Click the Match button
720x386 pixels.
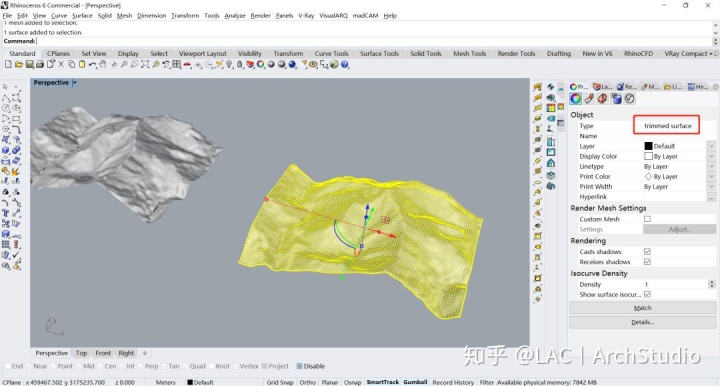pos(642,308)
